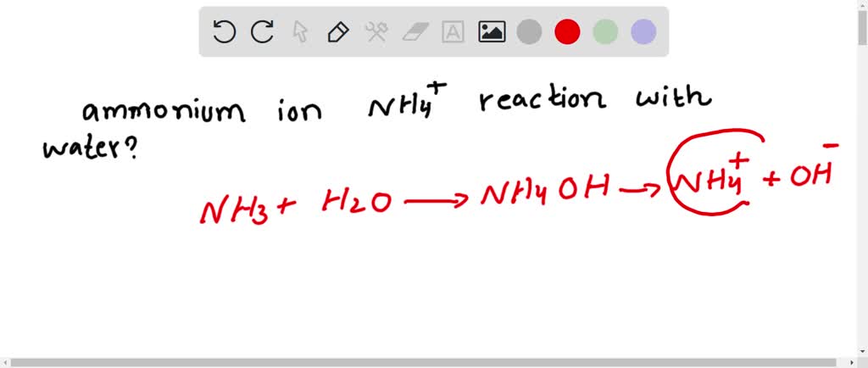The height and width of the screenshot is (368, 868).
Task: Select the eraser tool
Action: tap(415, 32)
